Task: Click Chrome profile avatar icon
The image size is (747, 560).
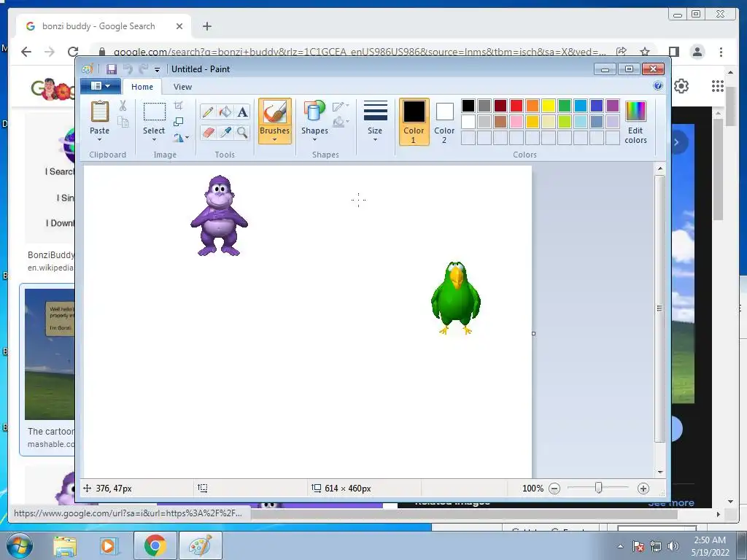Action: click(697, 52)
